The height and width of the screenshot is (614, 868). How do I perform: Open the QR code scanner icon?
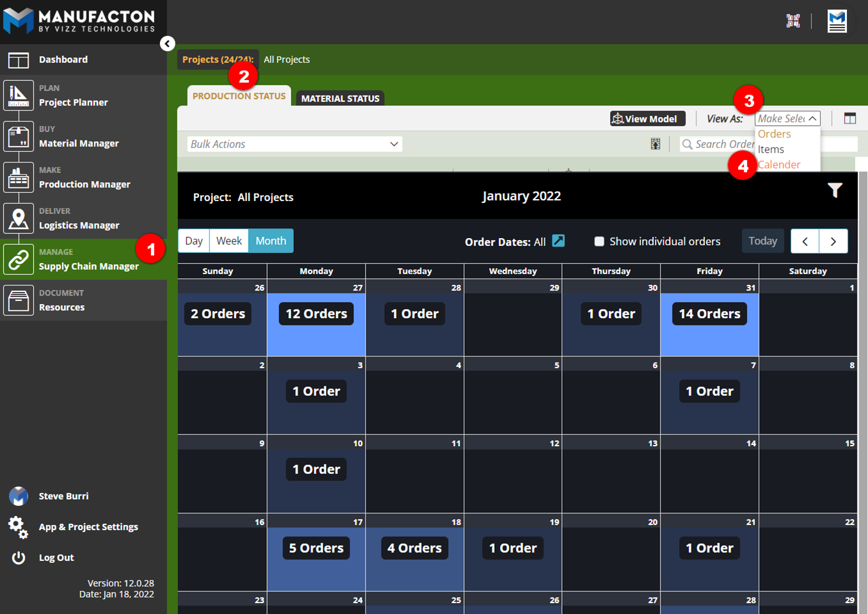(x=793, y=21)
